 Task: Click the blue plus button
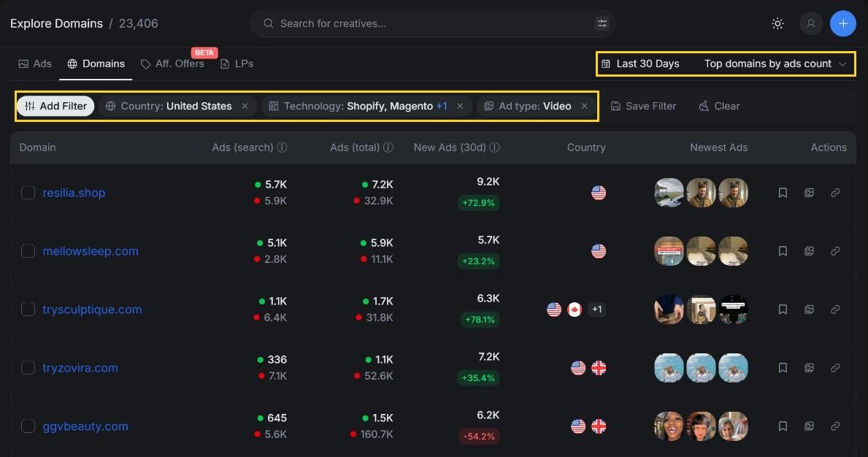pyautogui.click(x=843, y=23)
